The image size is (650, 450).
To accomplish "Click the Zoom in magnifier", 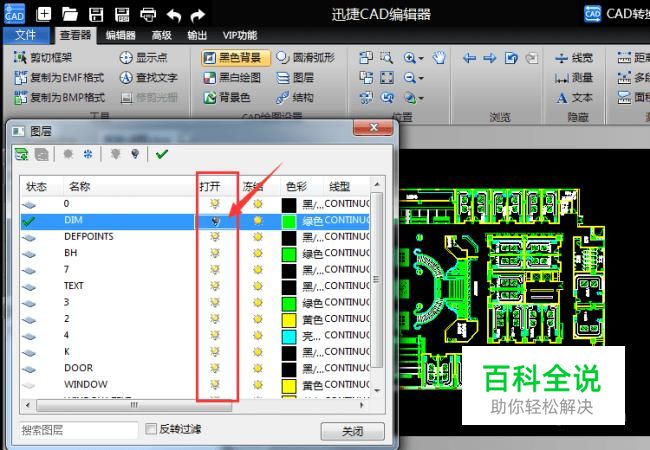I will 410,58.
